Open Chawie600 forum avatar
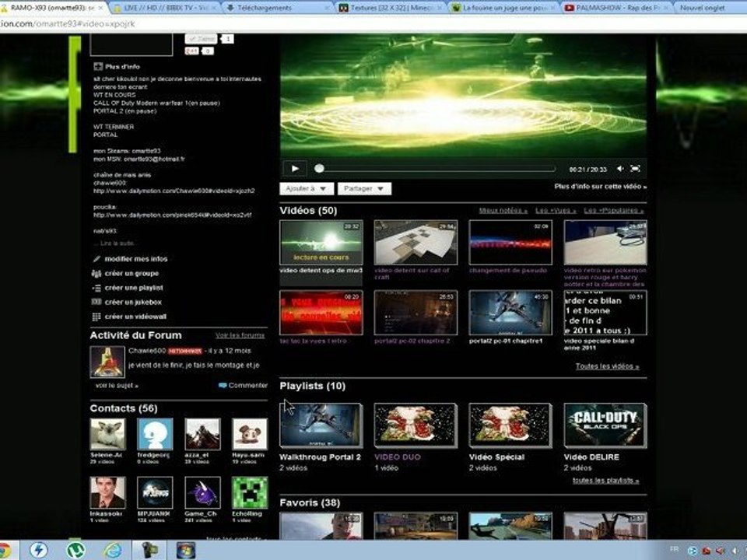Image resolution: width=747 pixels, height=560 pixels. 107,362
